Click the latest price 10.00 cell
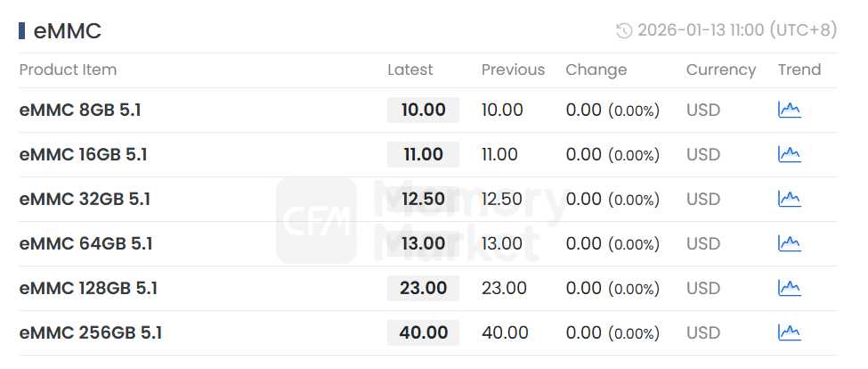The height and width of the screenshot is (369, 868). [x=423, y=111]
